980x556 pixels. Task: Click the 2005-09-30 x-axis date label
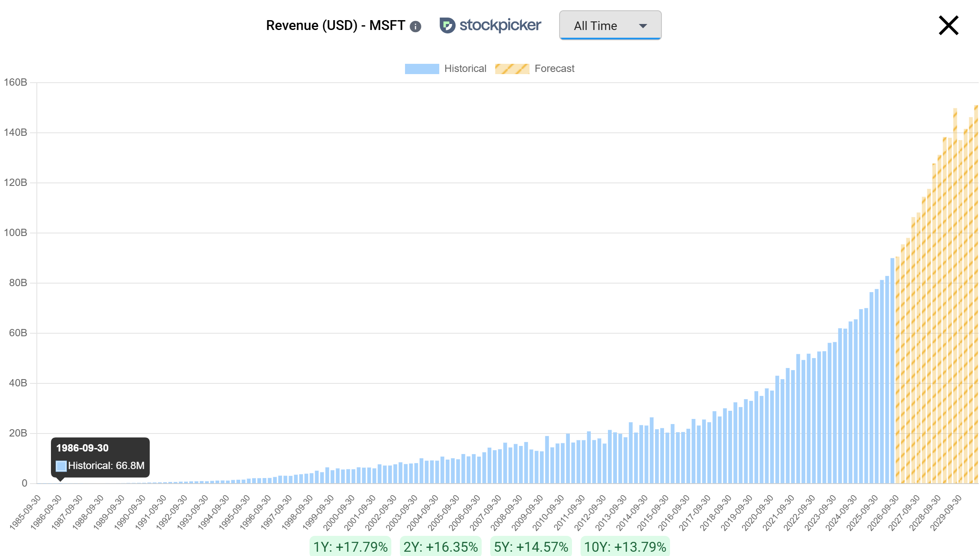click(x=444, y=512)
